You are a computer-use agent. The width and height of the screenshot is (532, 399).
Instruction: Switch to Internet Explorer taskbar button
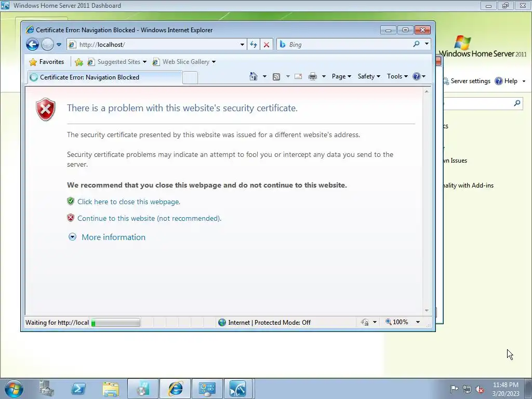175,389
